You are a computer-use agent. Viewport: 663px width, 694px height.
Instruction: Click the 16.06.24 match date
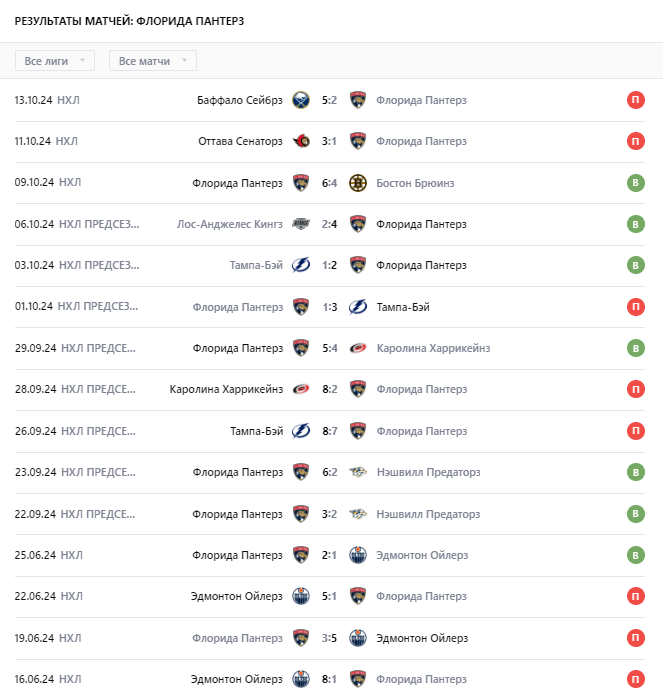tap(34, 679)
